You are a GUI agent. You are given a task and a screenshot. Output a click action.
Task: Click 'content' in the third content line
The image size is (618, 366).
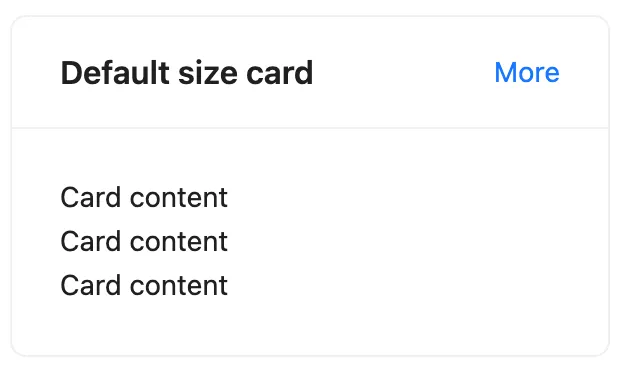coord(179,286)
